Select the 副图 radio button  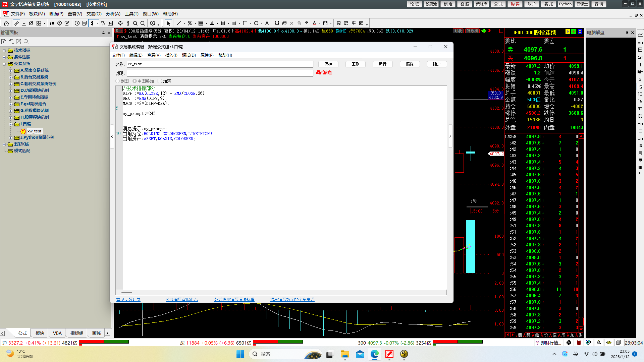pyautogui.click(x=118, y=81)
